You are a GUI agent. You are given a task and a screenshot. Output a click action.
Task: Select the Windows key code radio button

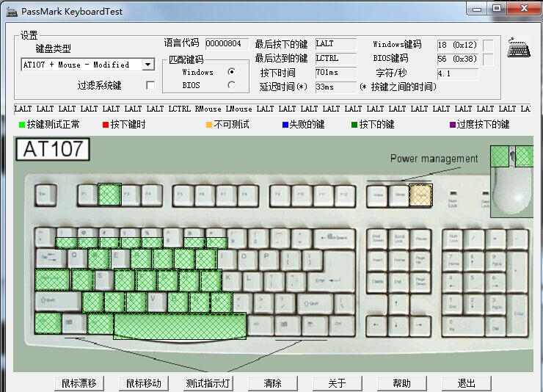point(231,72)
